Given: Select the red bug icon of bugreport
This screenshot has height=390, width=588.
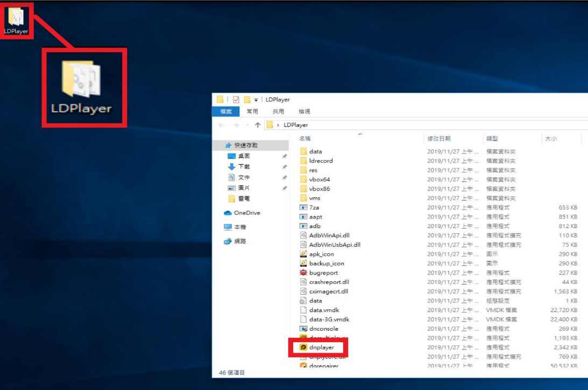Looking at the screenshot, I should tap(303, 273).
